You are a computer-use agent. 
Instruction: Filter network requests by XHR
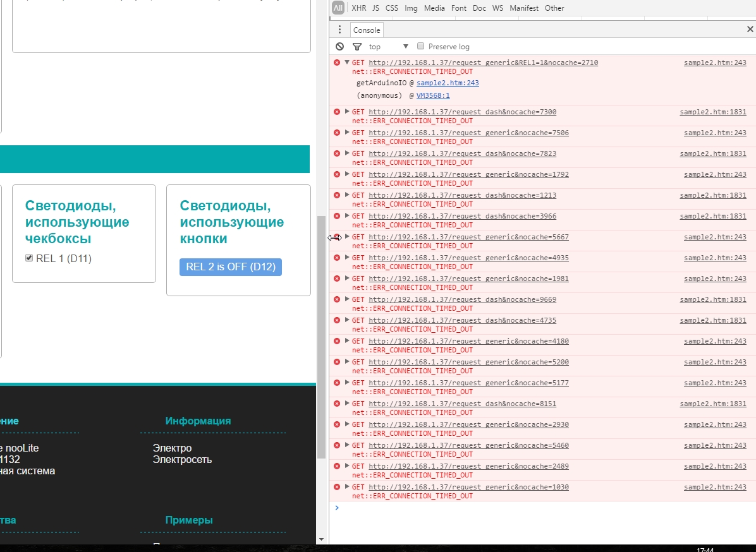tap(358, 8)
